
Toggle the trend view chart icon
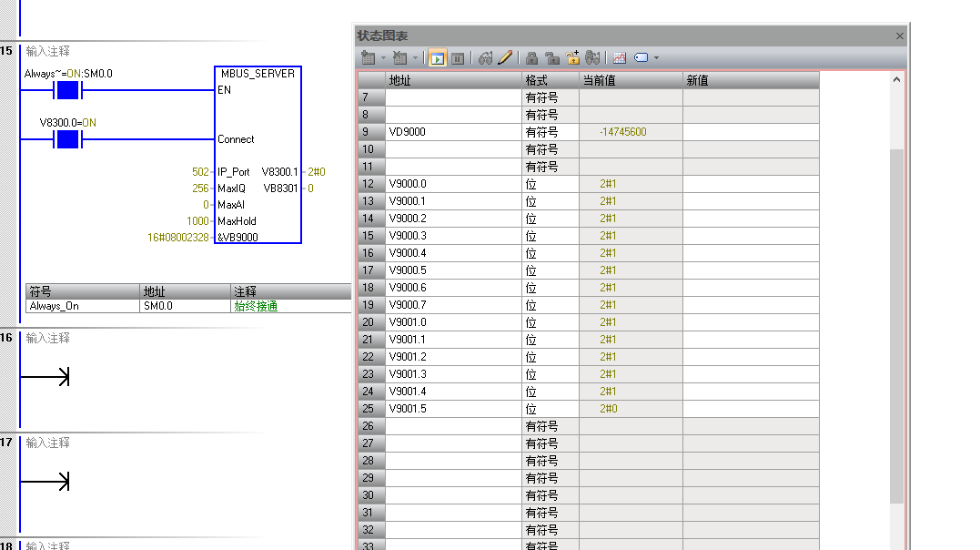(x=620, y=57)
